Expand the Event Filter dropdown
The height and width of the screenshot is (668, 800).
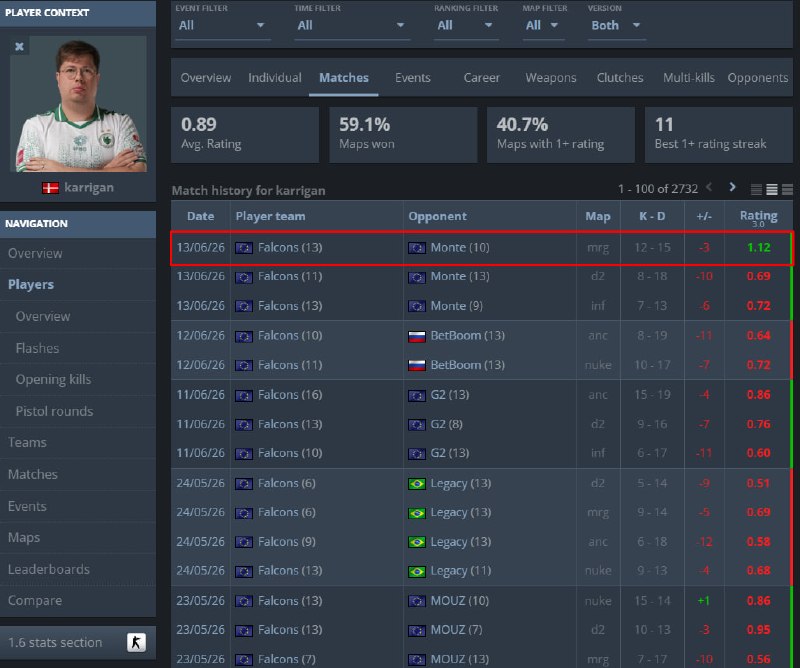[221, 26]
